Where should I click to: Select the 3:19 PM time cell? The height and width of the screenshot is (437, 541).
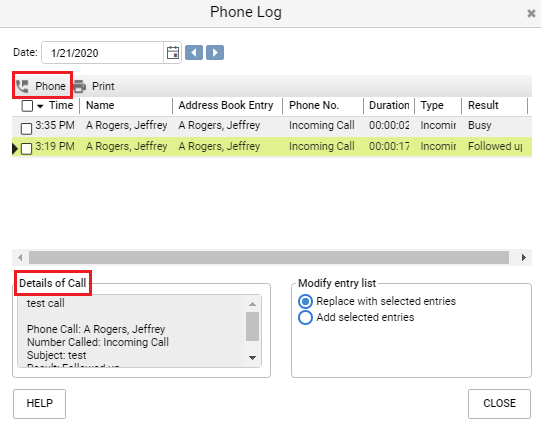(x=55, y=146)
